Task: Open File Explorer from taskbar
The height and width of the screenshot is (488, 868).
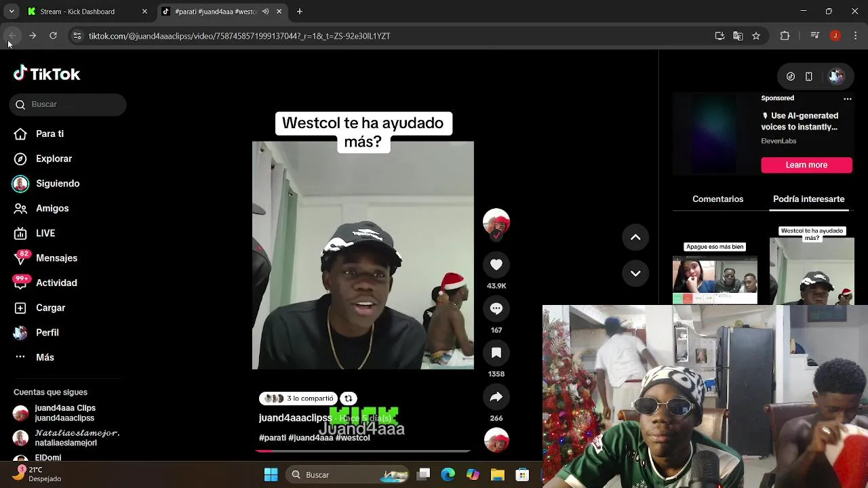Action: (x=497, y=474)
